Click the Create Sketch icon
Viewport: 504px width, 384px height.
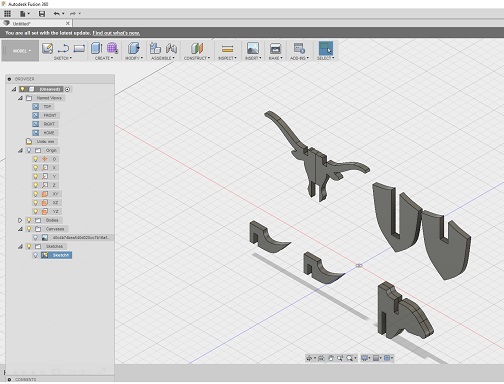47,48
